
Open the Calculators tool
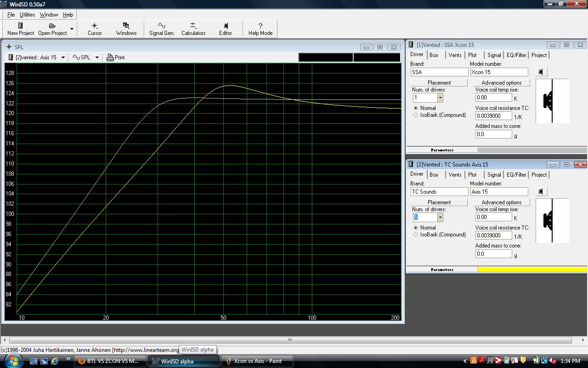(193, 29)
